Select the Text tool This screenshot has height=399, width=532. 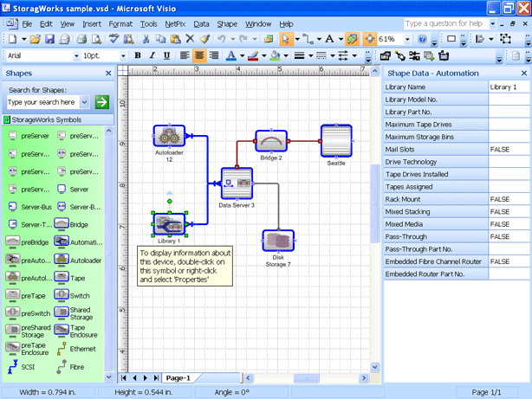point(329,39)
